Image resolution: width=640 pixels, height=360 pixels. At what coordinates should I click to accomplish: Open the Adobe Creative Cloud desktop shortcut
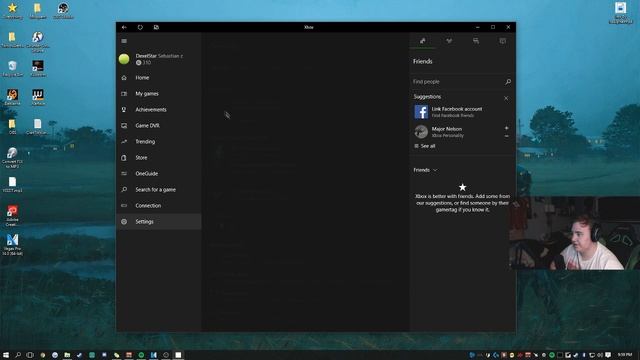click(x=12, y=216)
